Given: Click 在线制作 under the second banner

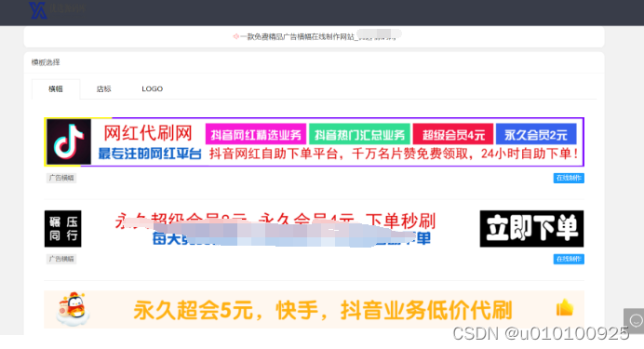Looking at the screenshot, I should tap(569, 259).
